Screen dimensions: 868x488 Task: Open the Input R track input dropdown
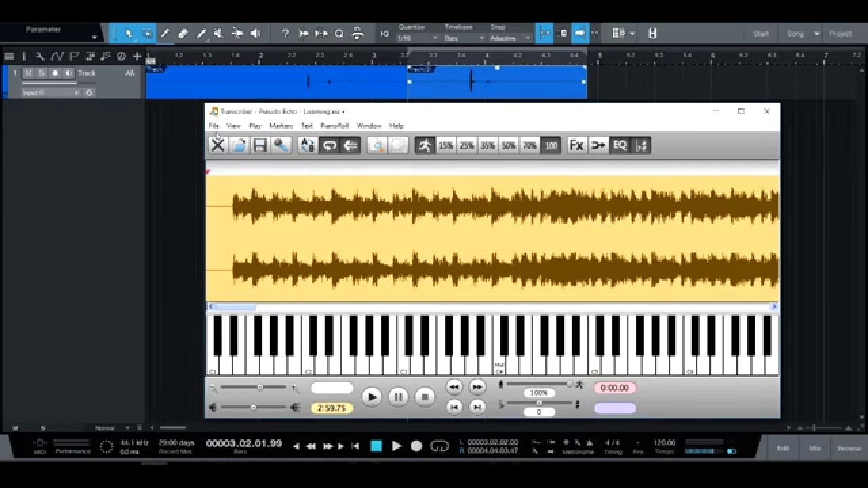coord(51,93)
